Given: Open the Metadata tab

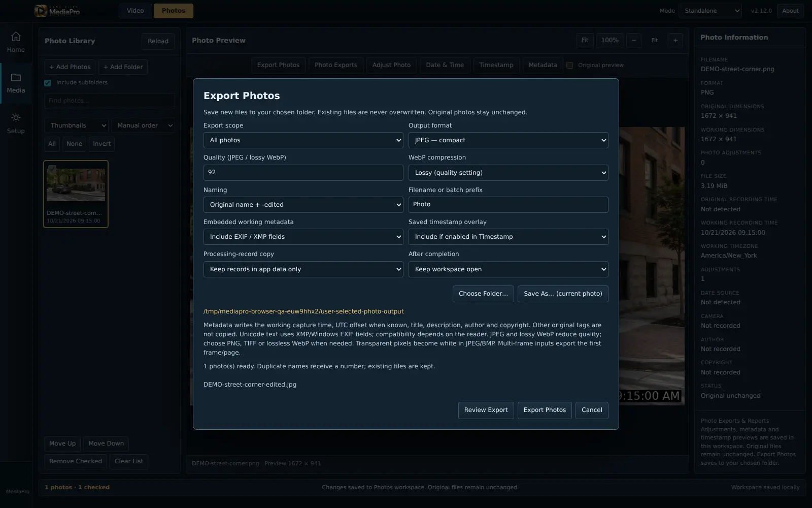Looking at the screenshot, I should coord(543,65).
